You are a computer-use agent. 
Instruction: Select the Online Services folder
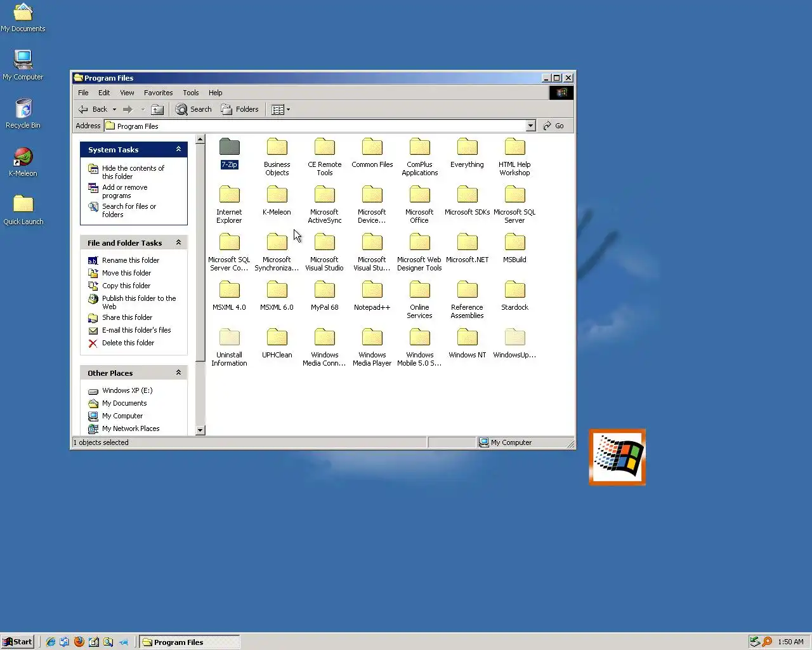point(419,299)
